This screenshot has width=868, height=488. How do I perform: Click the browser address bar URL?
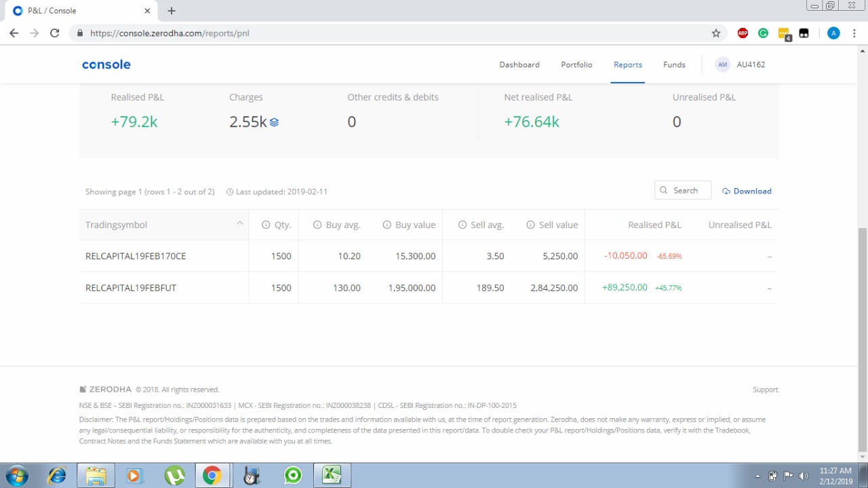click(x=170, y=33)
